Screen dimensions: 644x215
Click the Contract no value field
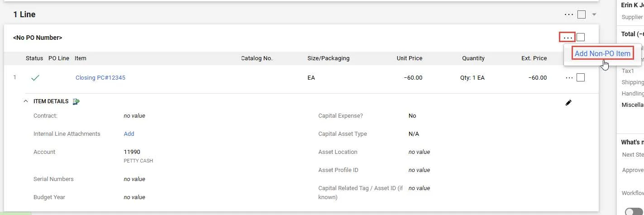(134, 116)
